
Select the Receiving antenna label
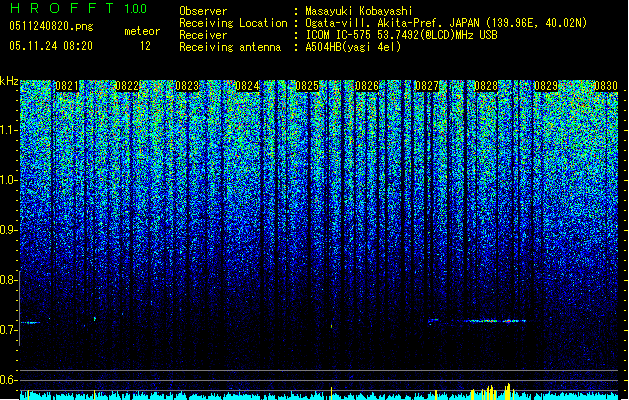click(230, 47)
